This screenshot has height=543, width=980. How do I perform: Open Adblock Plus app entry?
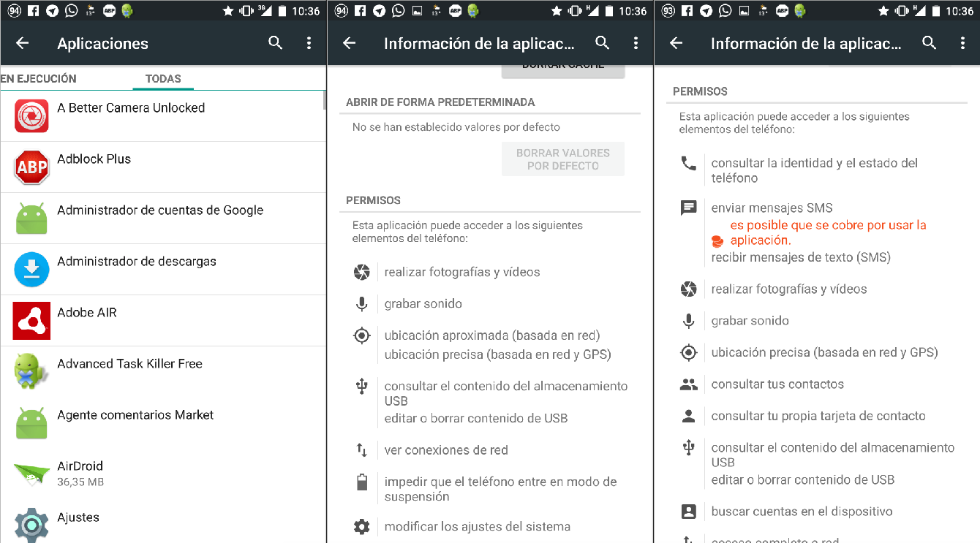tap(163, 167)
